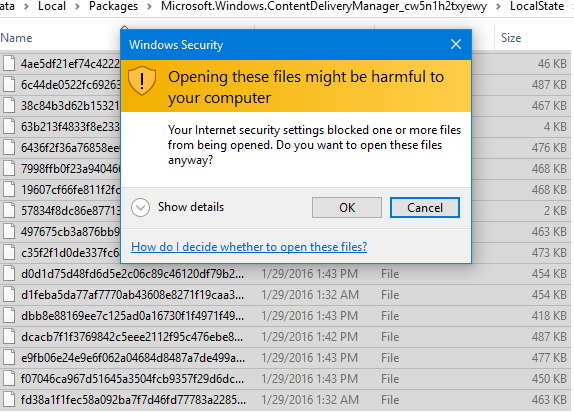Expand breadcrumb arrow after Packages

[x=149, y=6]
